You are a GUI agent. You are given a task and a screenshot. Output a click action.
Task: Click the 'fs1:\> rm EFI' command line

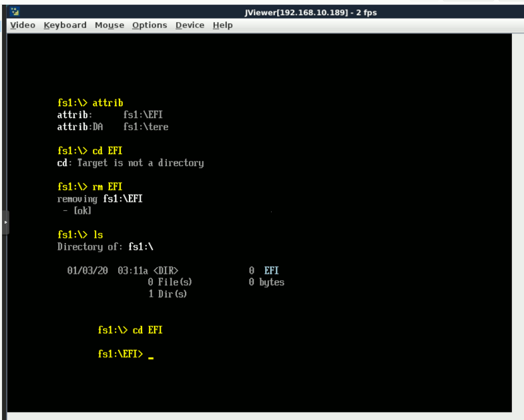[x=90, y=186]
